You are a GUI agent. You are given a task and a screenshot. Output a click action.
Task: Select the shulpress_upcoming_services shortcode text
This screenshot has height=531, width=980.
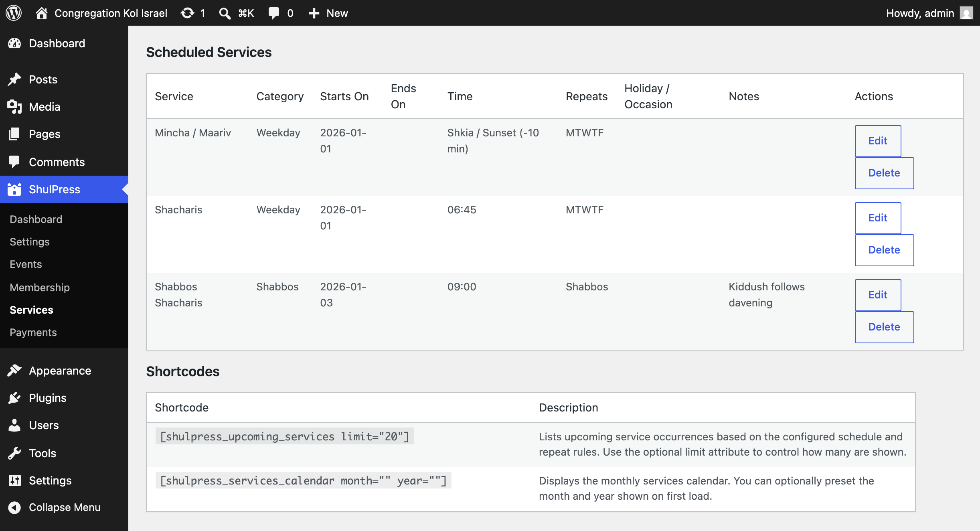pos(285,436)
